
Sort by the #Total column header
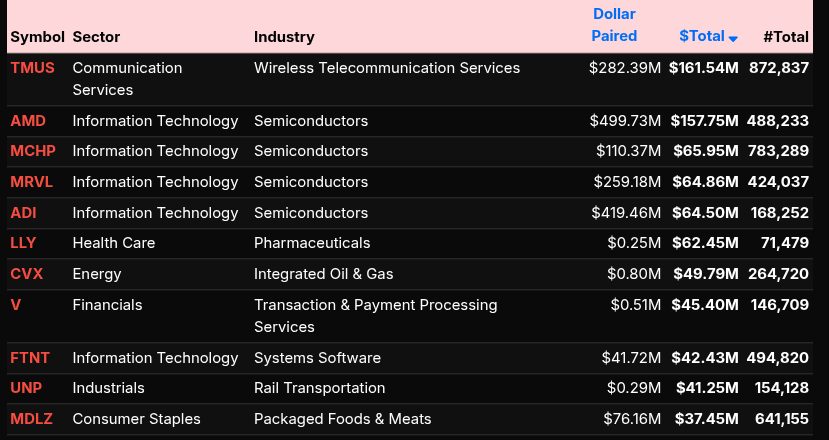click(785, 37)
